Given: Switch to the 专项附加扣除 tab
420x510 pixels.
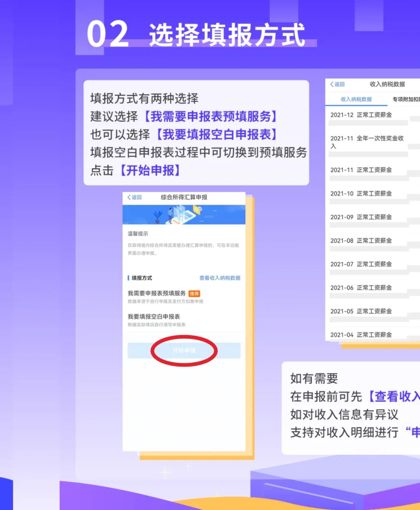Looking at the screenshot, I should pos(406,99).
